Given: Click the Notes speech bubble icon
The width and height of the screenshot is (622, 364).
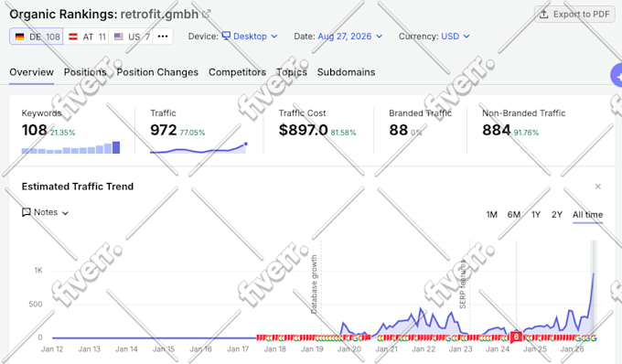Looking at the screenshot, I should 27,212.
